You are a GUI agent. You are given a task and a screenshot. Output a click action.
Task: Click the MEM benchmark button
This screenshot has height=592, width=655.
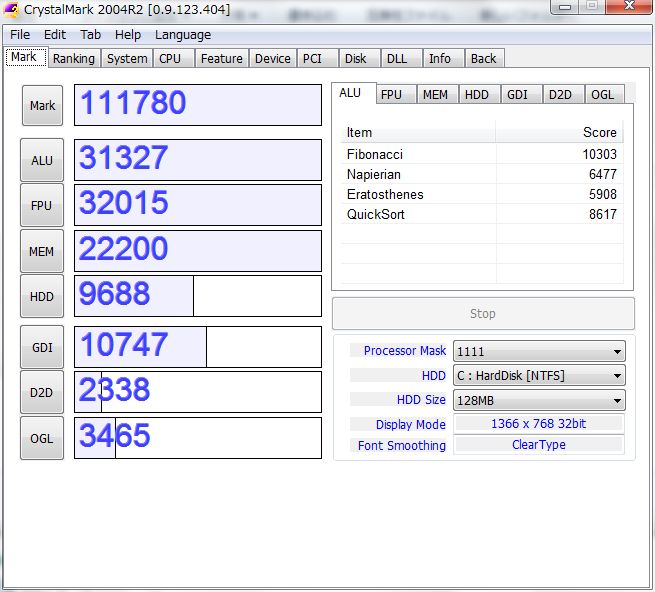pyautogui.click(x=42, y=252)
